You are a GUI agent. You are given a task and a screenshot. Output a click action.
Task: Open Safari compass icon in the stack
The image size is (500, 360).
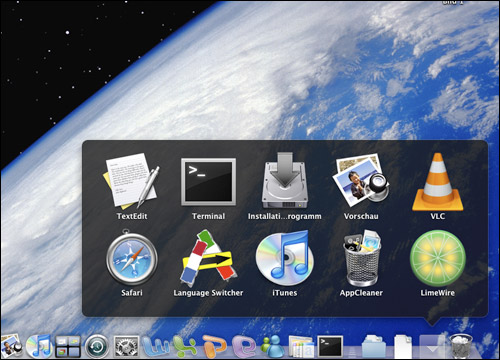[x=132, y=258]
